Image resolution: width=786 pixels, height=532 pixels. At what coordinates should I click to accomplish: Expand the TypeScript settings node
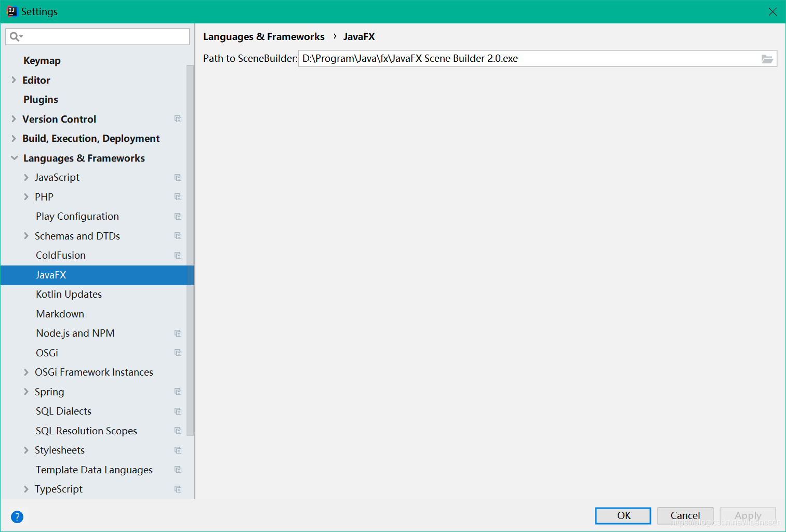(x=26, y=489)
